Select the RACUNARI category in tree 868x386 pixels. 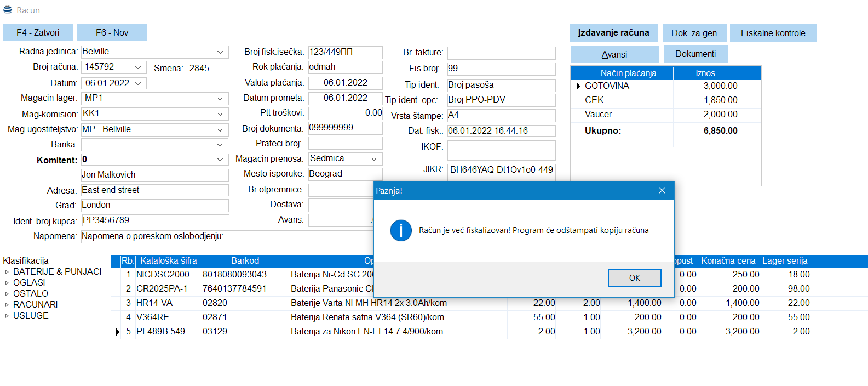(35, 304)
